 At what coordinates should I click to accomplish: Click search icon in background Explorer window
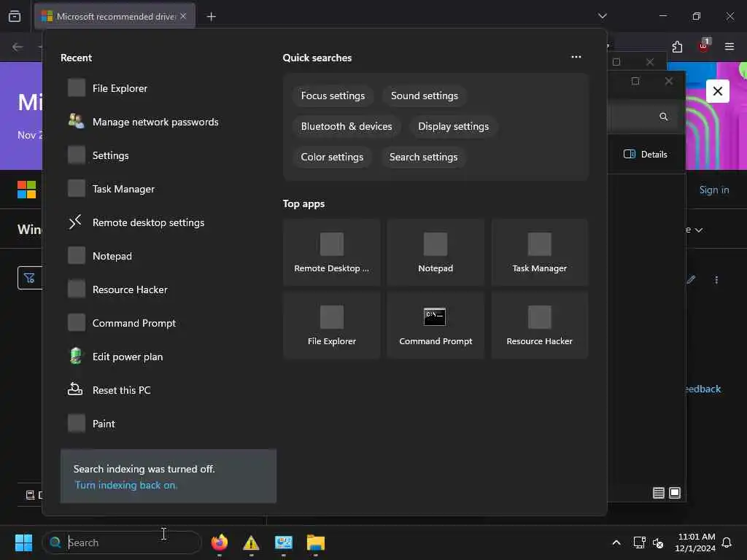663,117
